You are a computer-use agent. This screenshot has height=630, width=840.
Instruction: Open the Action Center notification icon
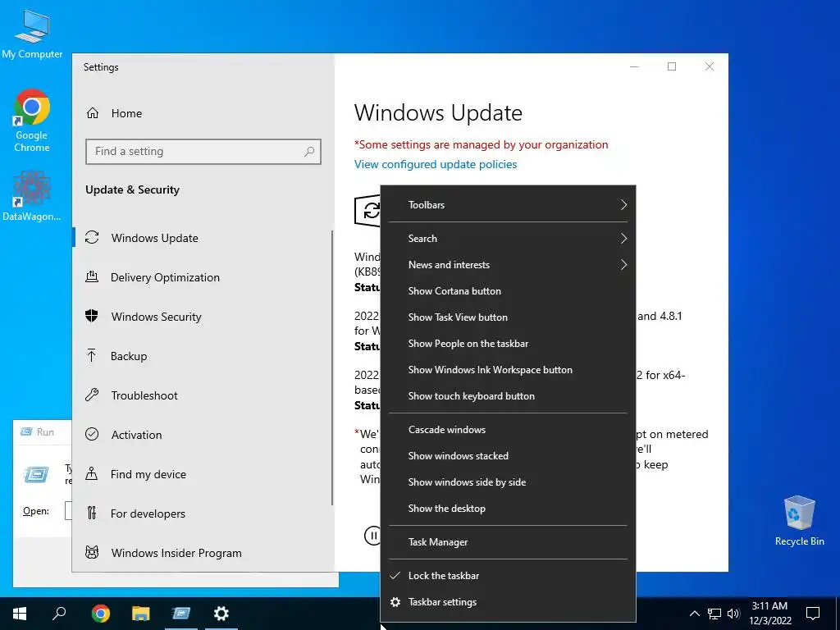tap(813, 614)
